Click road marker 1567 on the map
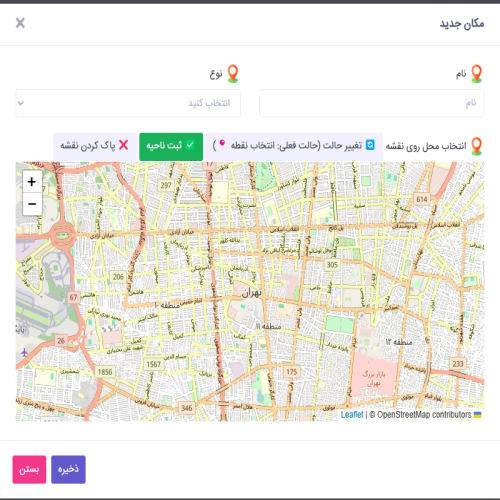The image size is (500, 500). point(154,364)
